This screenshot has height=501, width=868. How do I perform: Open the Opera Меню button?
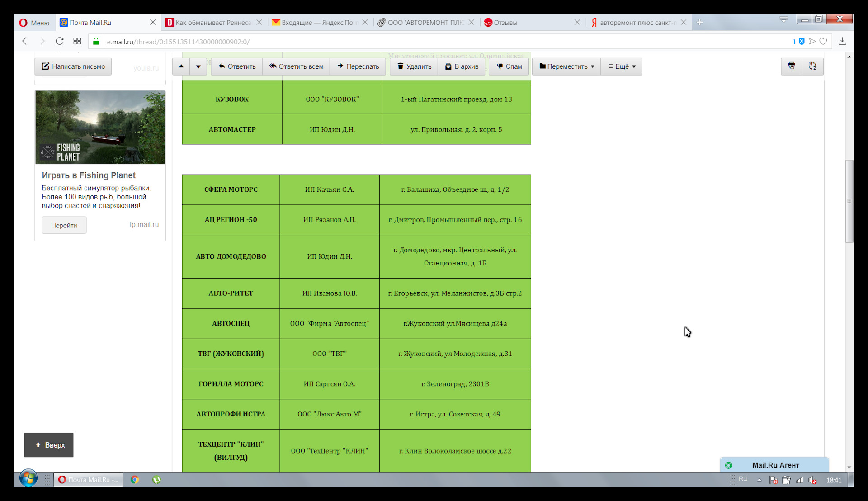click(x=34, y=23)
